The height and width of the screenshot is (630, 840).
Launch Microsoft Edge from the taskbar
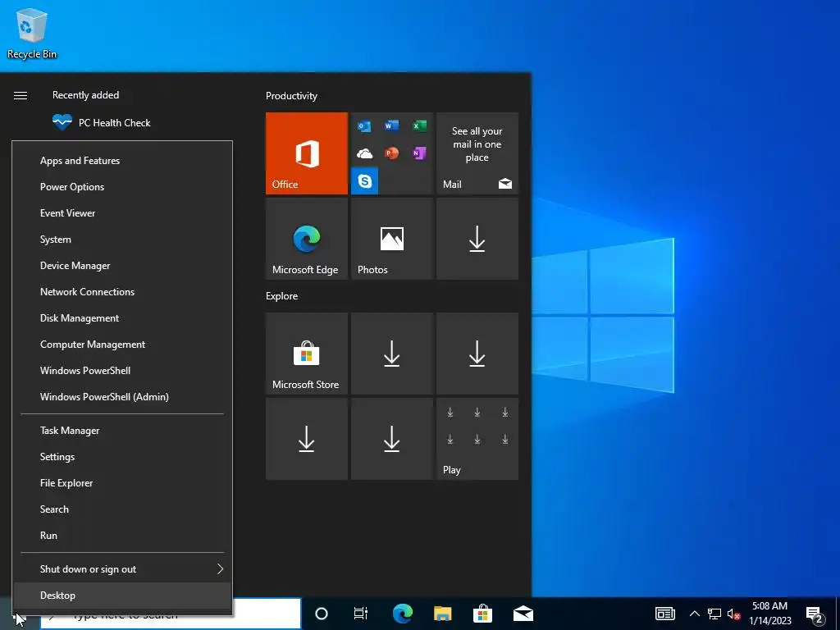tap(402, 614)
